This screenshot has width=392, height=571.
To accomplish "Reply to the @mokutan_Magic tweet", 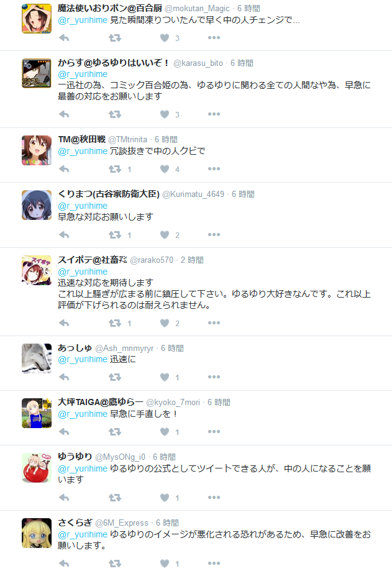I will (64, 38).
